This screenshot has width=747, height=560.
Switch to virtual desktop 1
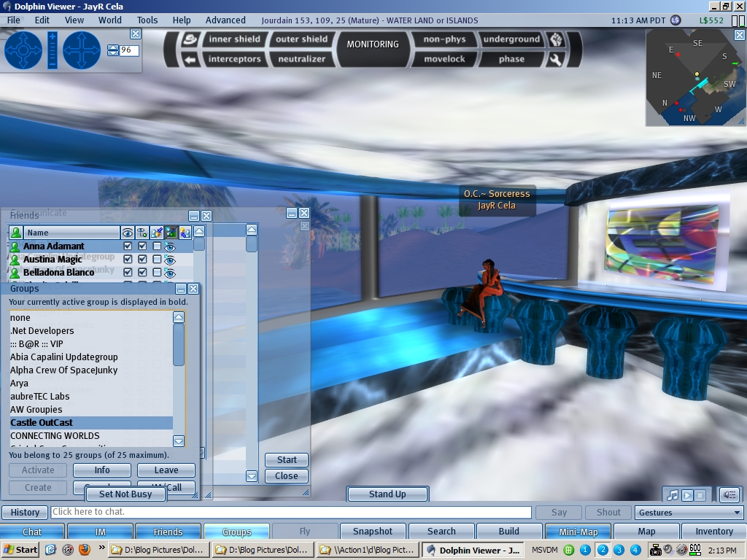click(x=586, y=550)
